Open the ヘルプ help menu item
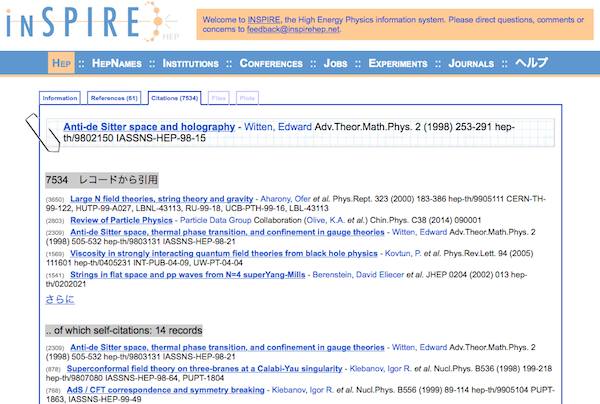This screenshot has height=404, width=600. pyautogui.click(x=532, y=63)
